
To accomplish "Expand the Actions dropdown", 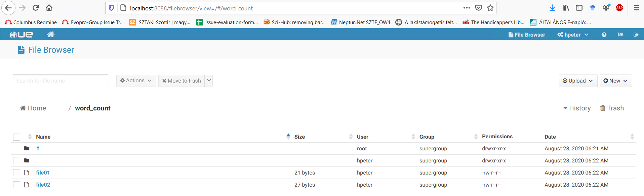I will click(136, 81).
